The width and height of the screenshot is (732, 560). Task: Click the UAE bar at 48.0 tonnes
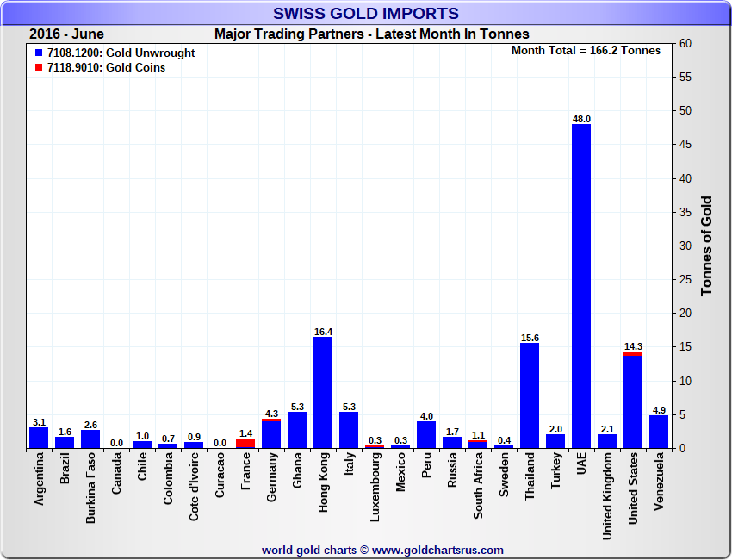click(581, 286)
